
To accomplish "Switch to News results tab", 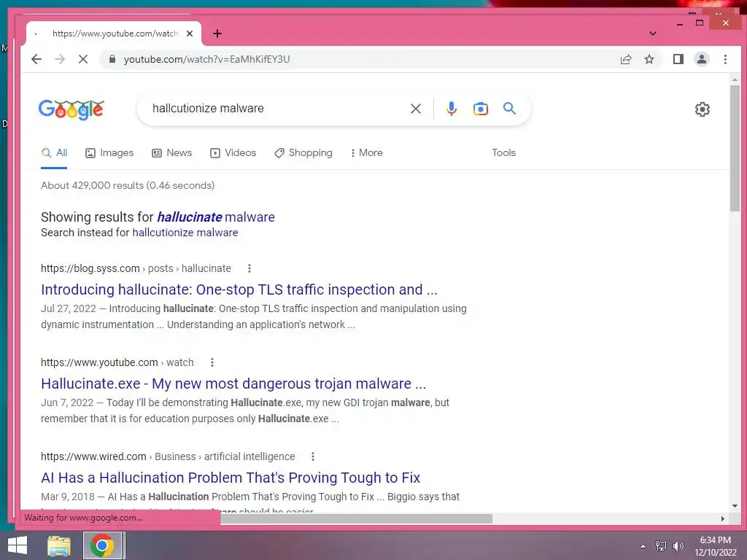I will [x=172, y=153].
